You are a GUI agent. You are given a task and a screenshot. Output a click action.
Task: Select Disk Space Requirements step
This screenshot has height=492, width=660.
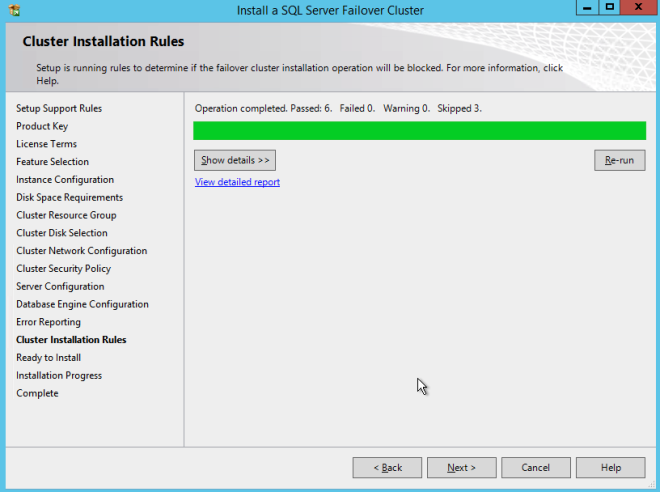69,197
